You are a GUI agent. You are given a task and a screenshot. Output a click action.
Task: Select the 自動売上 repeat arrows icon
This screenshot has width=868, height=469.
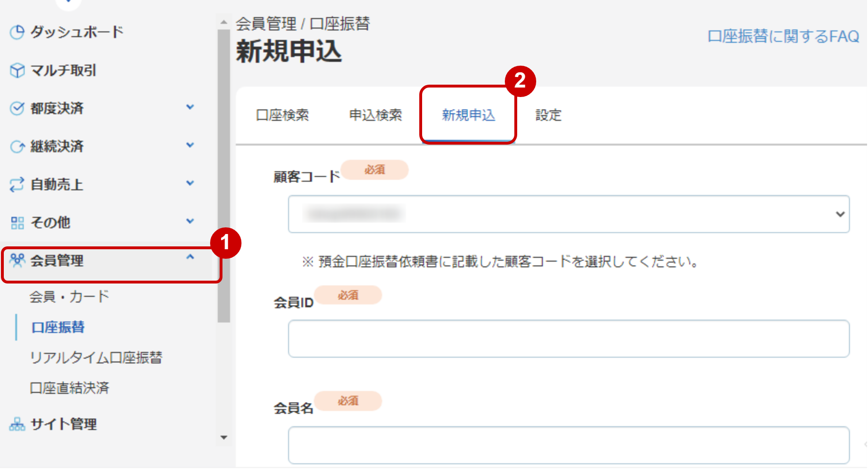(x=17, y=185)
